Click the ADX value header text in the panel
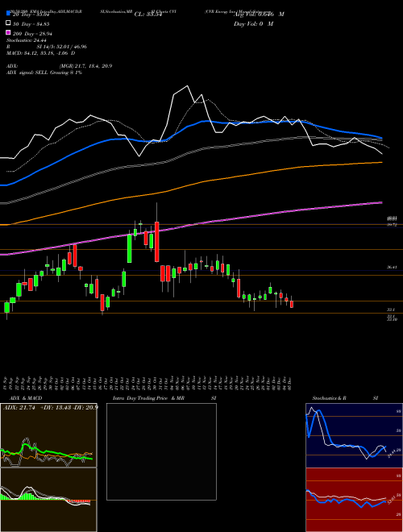 [x=50, y=408]
